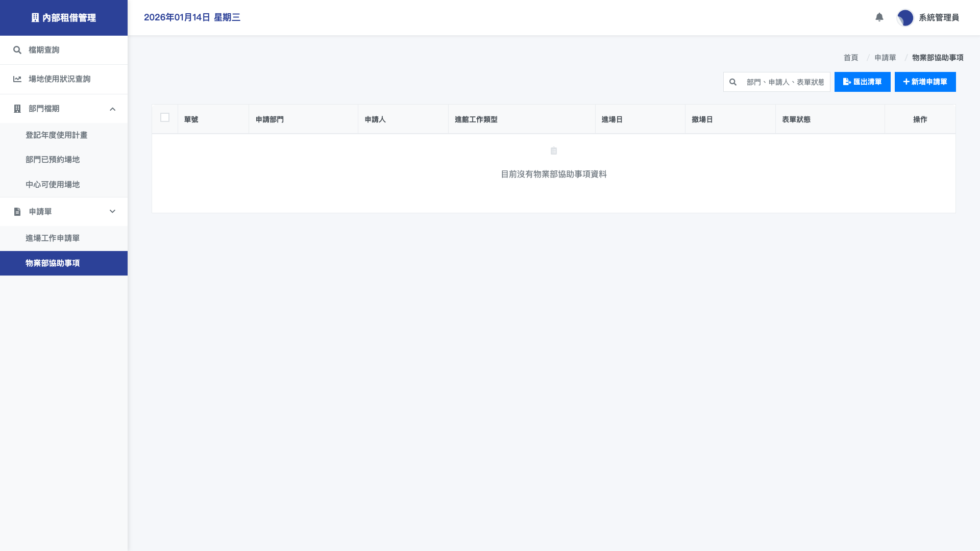The width and height of the screenshot is (980, 551).
Task: Open 登記年度使用計畫 in the sidebar
Action: click(56, 135)
